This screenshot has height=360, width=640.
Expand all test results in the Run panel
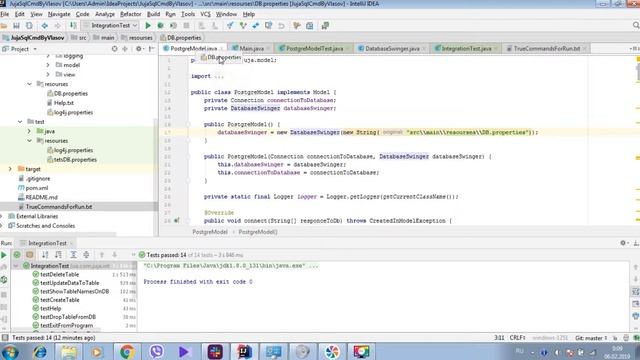click(x=73, y=255)
